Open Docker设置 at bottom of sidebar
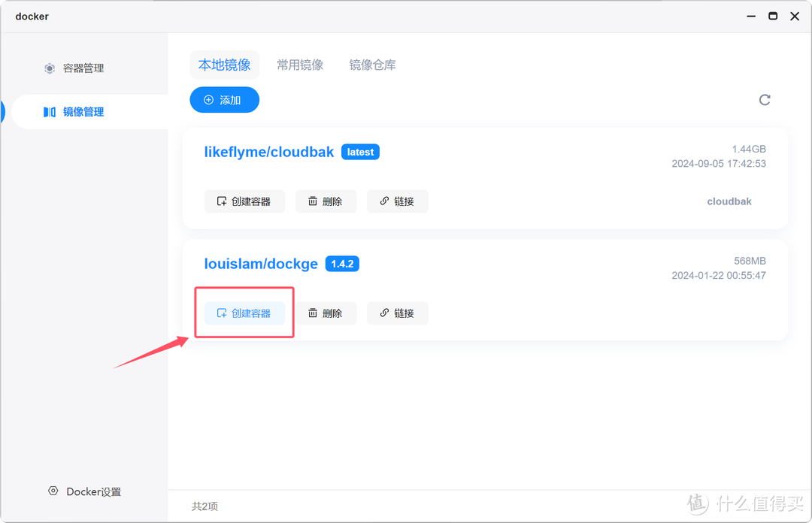Viewport: 812px width, 523px height. (x=84, y=491)
